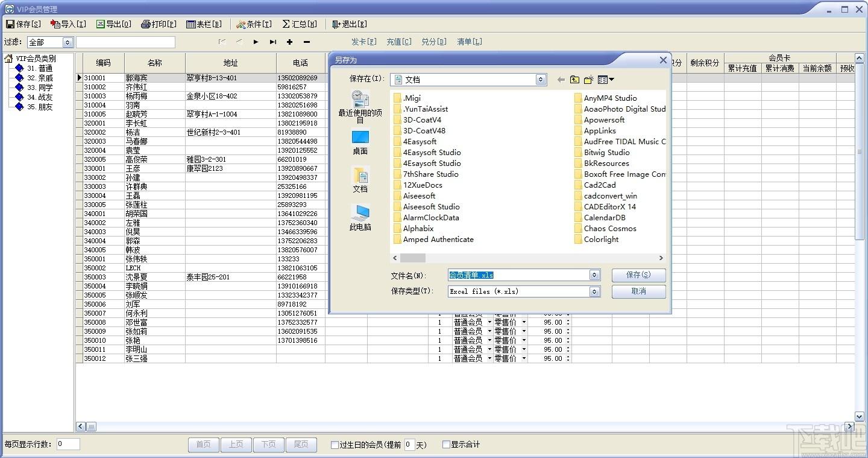Image resolution: width=868 pixels, height=458 pixels.
Task: Click the 汇总 summary sigma icon
Action: coord(286,24)
